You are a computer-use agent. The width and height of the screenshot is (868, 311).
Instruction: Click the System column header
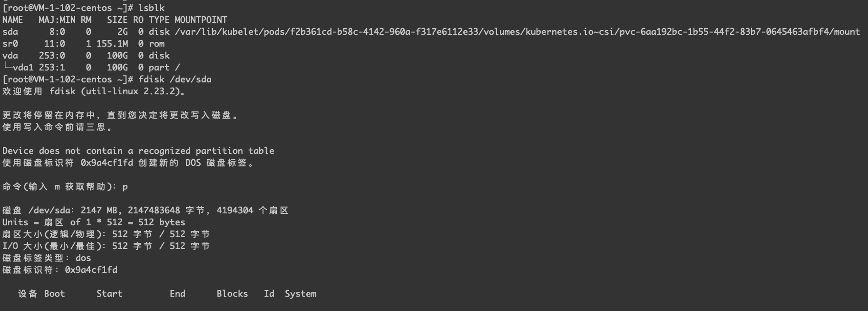tap(300, 294)
